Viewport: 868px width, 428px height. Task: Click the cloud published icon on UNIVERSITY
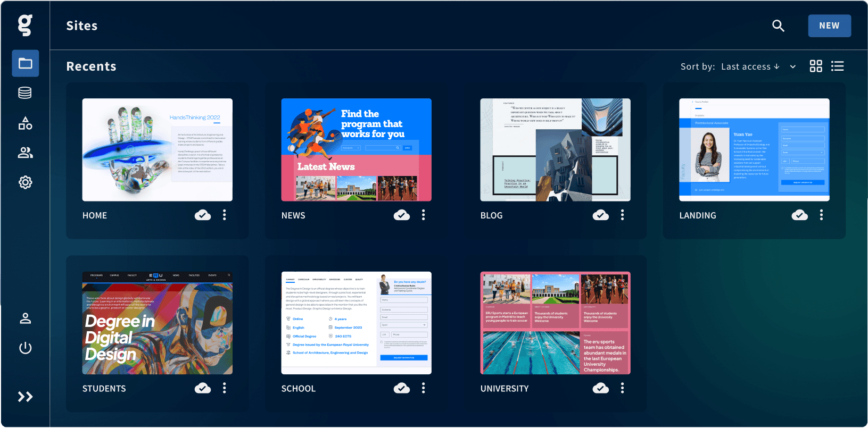pos(601,388)
